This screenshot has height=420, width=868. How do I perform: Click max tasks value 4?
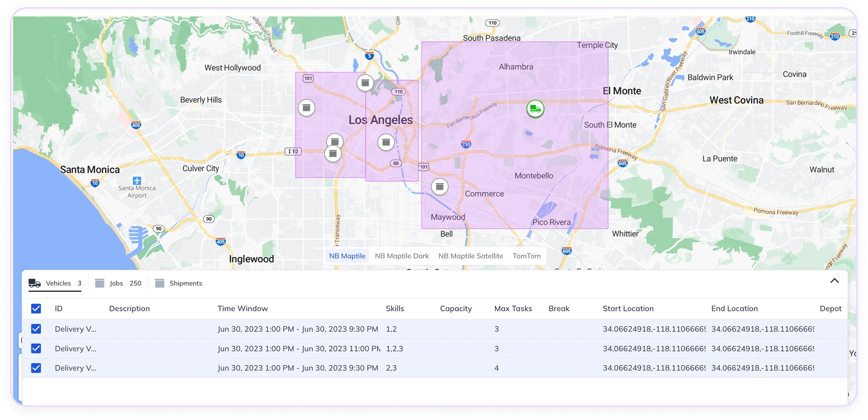tap(496, 368)
